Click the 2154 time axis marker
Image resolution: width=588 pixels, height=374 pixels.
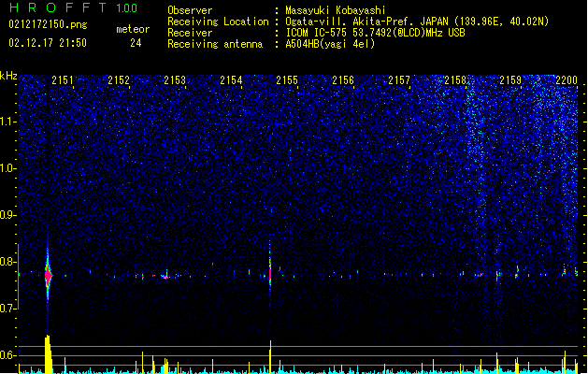click(x=231, y=80)
